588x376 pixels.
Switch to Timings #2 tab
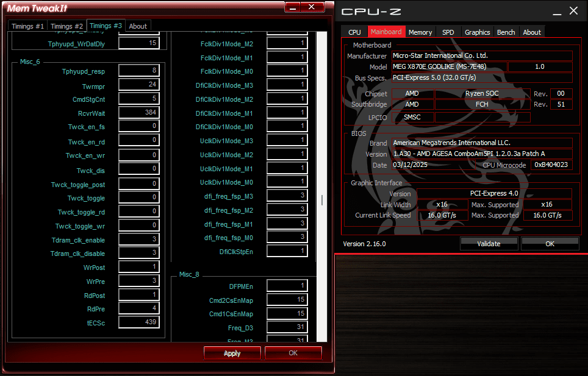click(66, 26)
